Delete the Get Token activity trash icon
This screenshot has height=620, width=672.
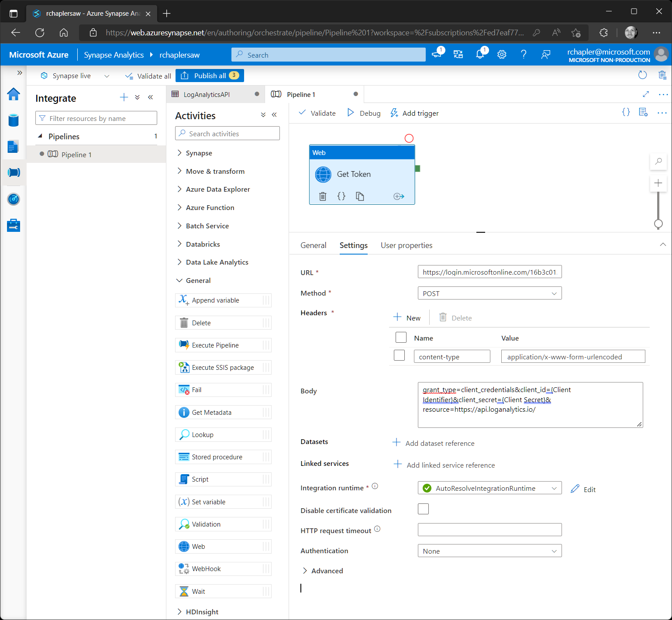point(323,196)
